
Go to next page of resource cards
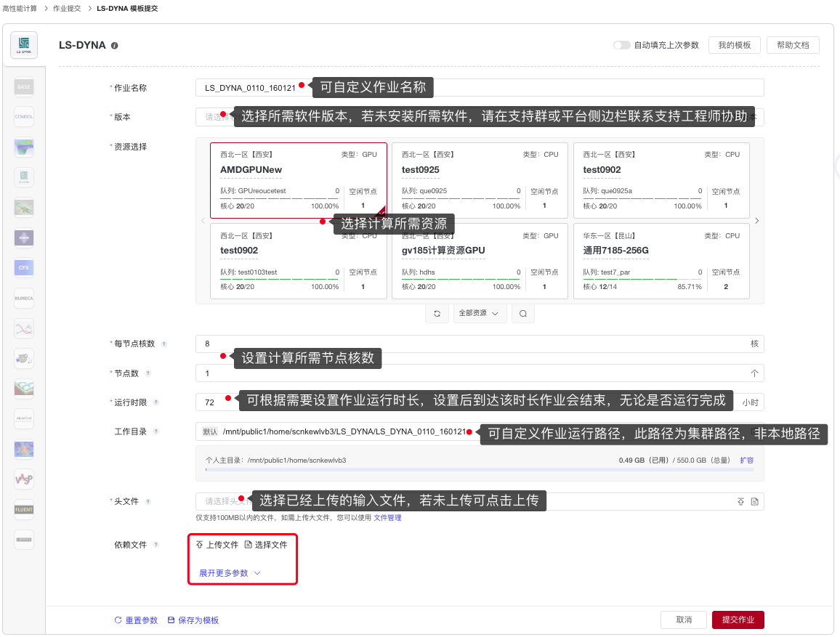tap(756, 221)
